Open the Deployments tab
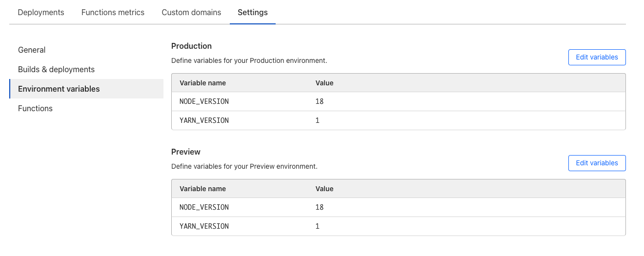The width and height of the screenshot is (644, 256). pyautogui.click(x=41, y=12)
